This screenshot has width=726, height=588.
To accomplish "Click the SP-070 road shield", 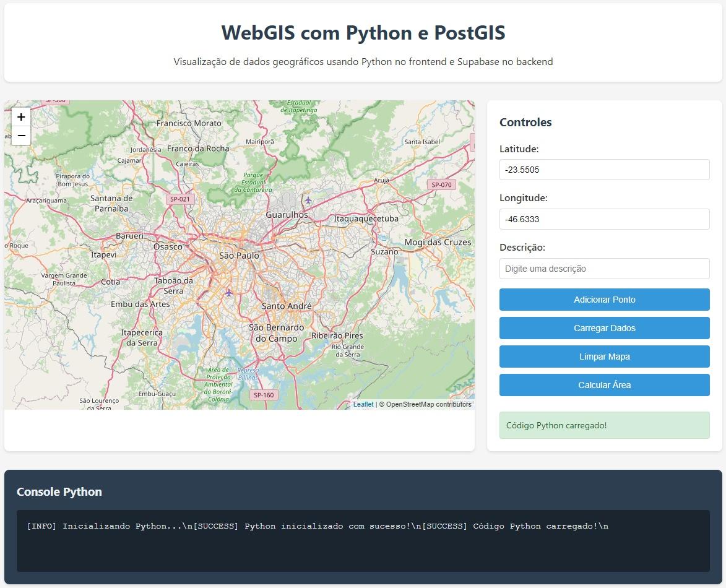I will coord(441,184).
